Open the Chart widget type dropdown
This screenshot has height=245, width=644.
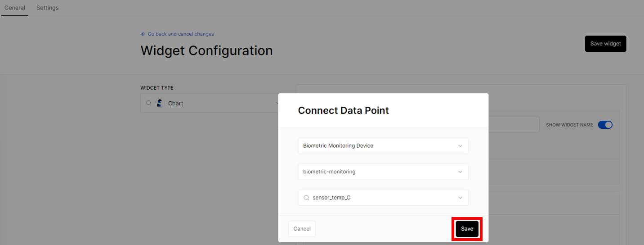211,103
